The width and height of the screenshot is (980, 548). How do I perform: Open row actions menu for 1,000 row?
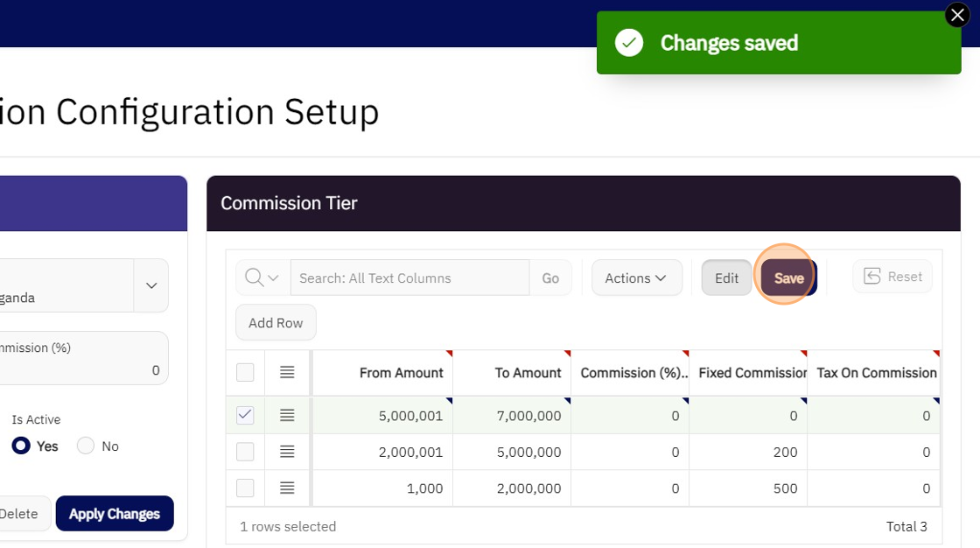(x=287, y=488)
